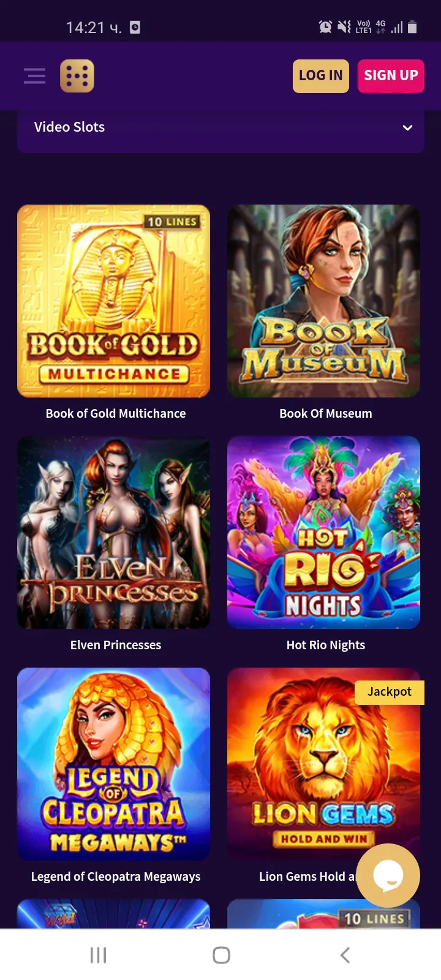Screen dimensions: 441x980
Task: Launch the Elven Princesses slot thumbnail
Action: point(114,533)
